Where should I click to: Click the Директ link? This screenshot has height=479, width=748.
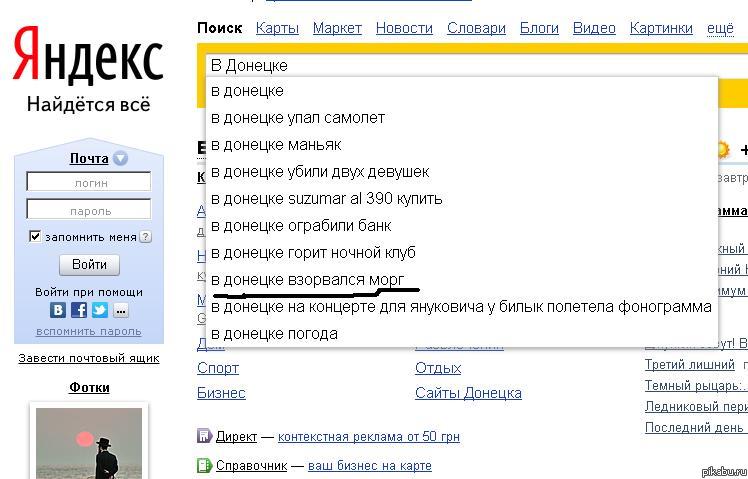[x=236, y=436]
